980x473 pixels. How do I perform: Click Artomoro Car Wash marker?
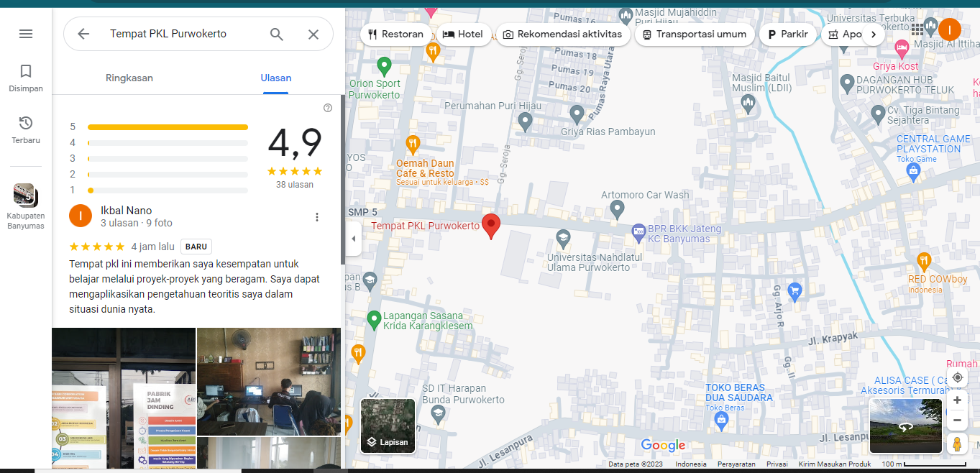tap(617, 209)
